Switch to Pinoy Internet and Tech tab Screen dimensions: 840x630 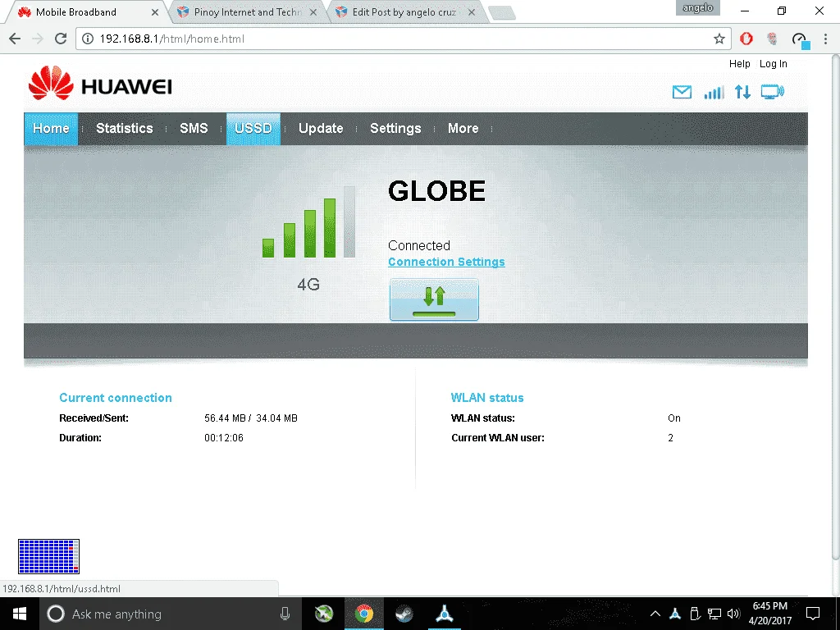(246, 11)
